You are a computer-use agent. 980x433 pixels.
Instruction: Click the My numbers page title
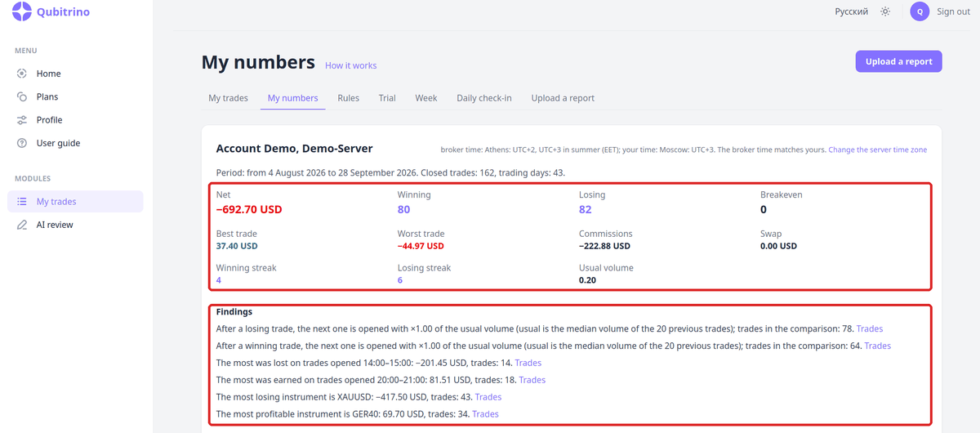(258, 62)
